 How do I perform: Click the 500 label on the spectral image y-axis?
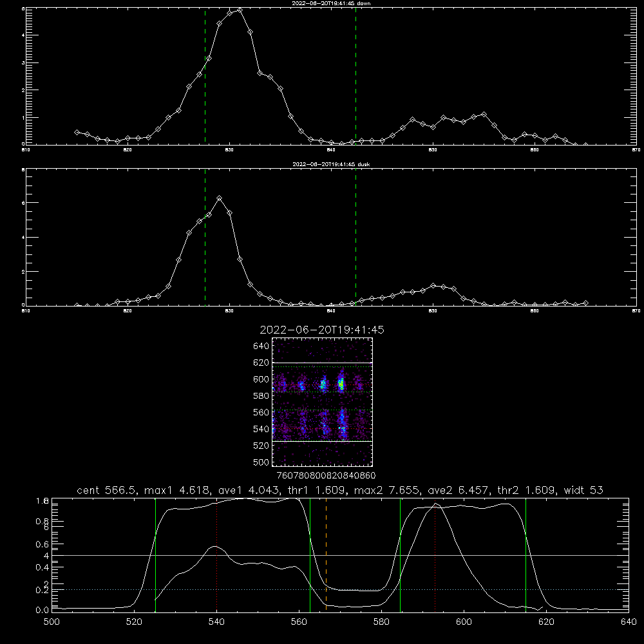pos(261,462)
